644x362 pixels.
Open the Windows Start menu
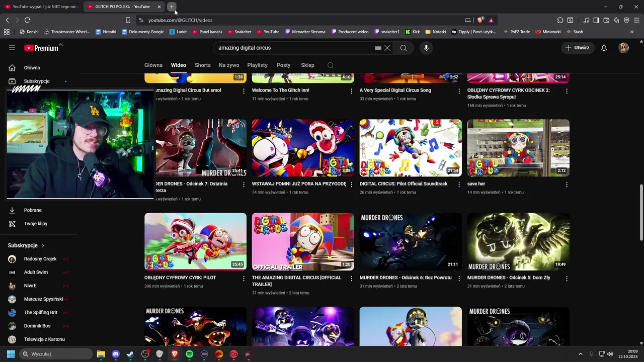(11, 354)
